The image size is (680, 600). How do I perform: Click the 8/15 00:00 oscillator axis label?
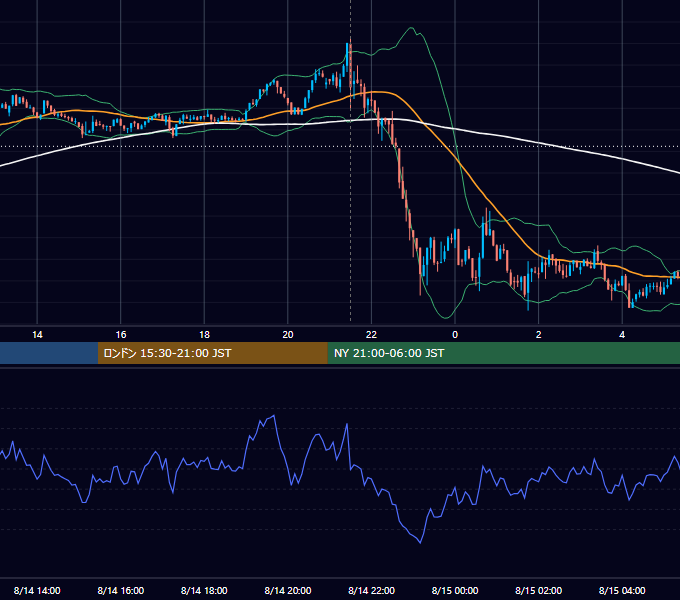[x=455, y=590]
